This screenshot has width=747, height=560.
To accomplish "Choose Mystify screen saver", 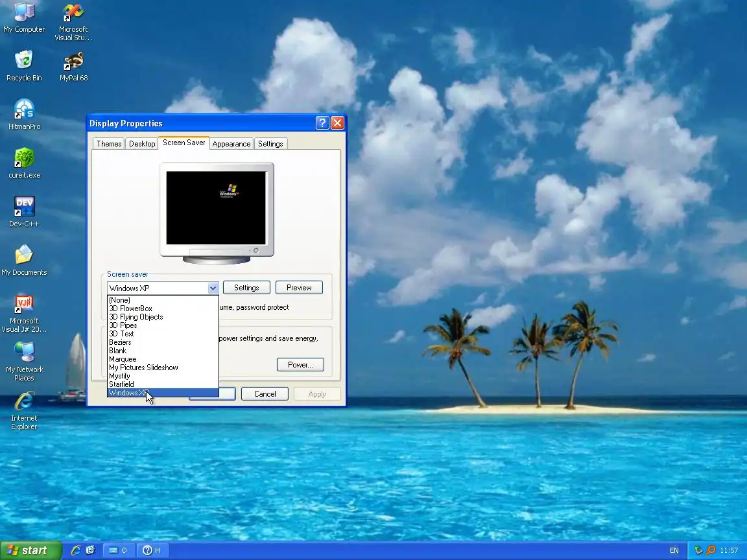I will (163, 376).
